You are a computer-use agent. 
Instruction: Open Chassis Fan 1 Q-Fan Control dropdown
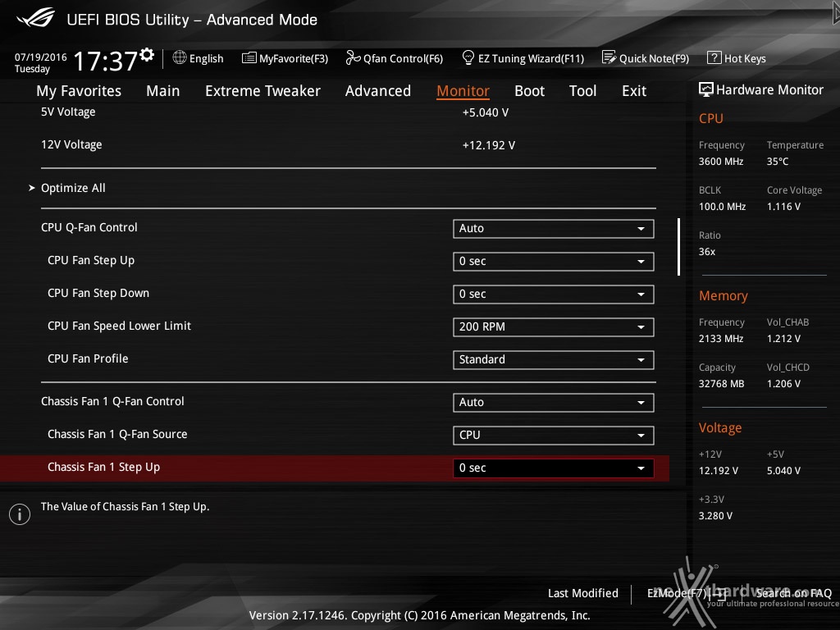(x=554, y=402)
